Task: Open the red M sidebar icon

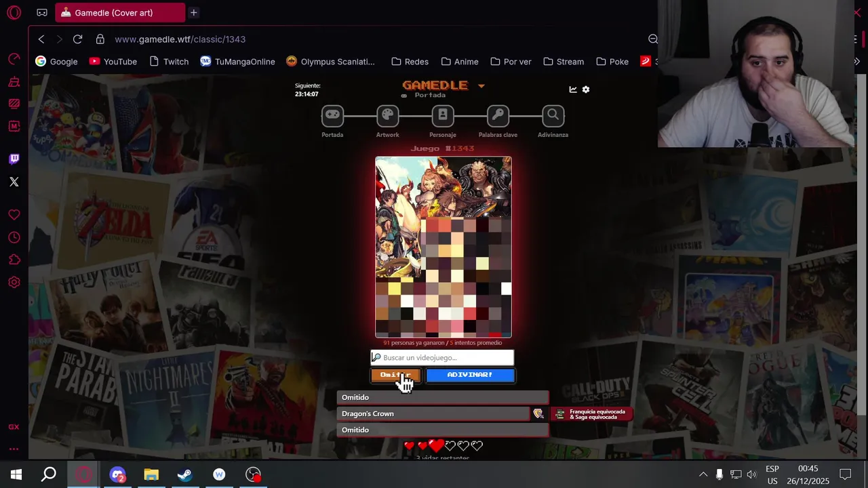Action: pyautogui.click(x=14, y=126)
